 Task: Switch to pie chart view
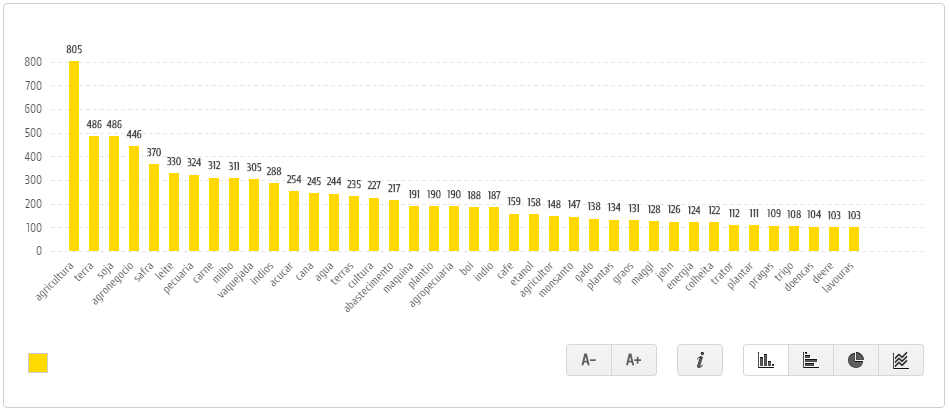[x=856, y=360]
